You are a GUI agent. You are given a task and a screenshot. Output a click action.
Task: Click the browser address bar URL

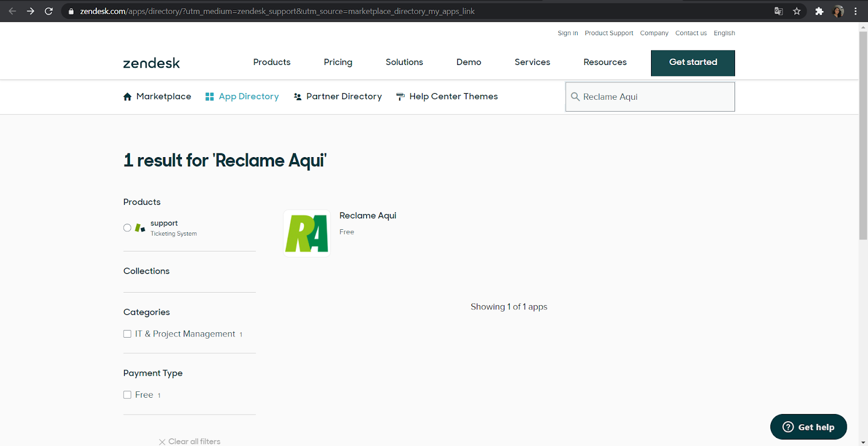point(277,11)
